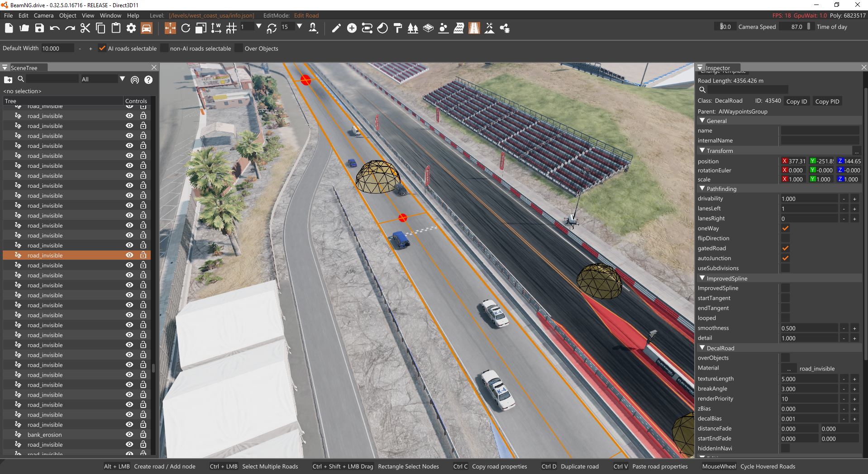Open the SceneTree panel menu triangle
This screenshot has width=868, height=474.
[x=5, y=67]
